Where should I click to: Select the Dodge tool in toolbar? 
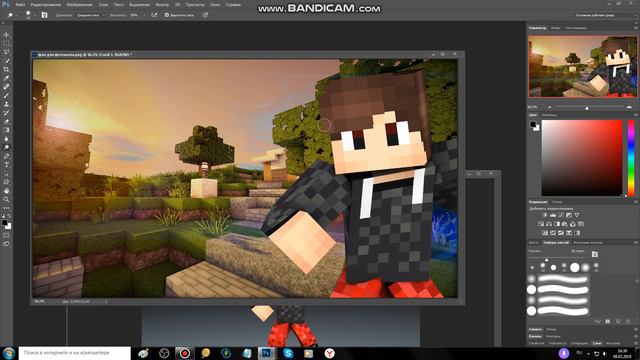tap(6, 148)
